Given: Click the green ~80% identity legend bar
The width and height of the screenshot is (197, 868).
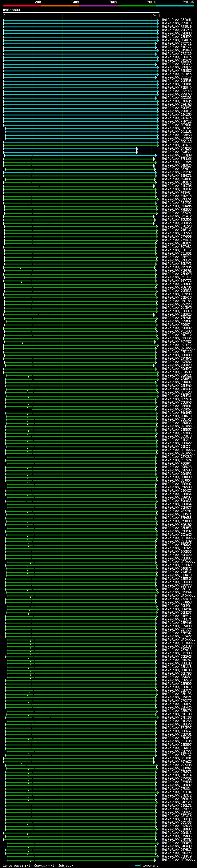Looking at the screenshot, I should tap(137, 6).
